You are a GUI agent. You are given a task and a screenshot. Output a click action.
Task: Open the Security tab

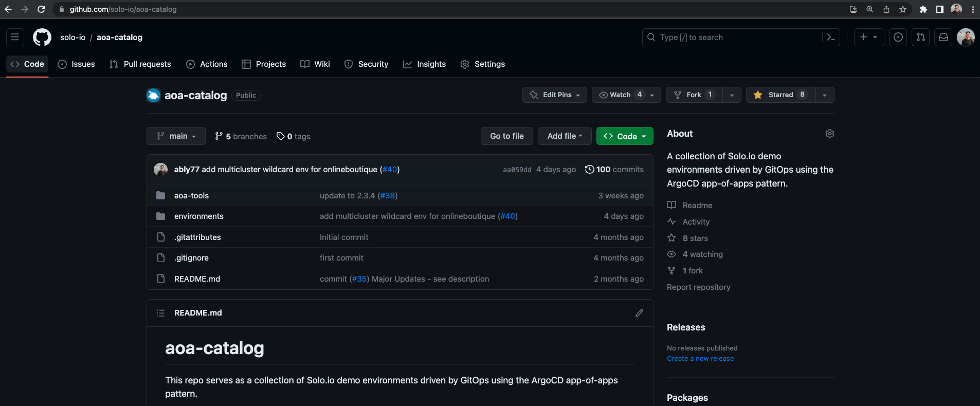pos(366,64)
